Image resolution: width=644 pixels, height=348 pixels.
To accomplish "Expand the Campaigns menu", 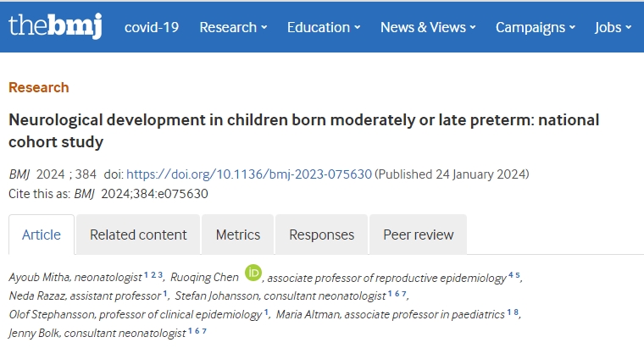I will click(536, 27).
